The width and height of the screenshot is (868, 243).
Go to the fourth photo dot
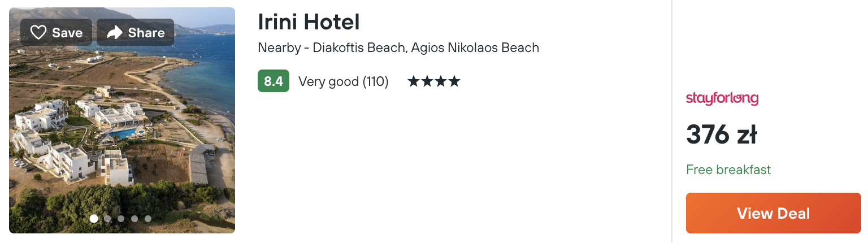tap(134, 219)
